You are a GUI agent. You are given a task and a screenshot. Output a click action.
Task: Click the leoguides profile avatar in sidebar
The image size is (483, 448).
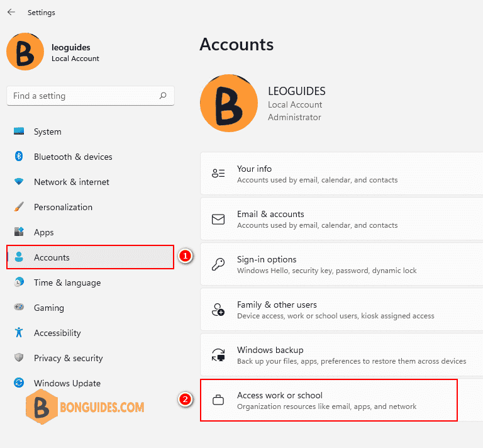(x=25, y=52)
